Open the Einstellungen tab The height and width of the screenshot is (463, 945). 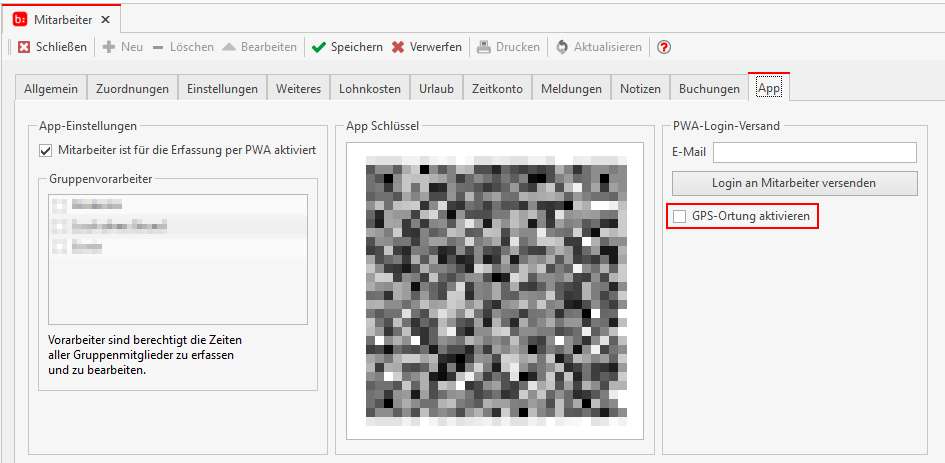222,89
